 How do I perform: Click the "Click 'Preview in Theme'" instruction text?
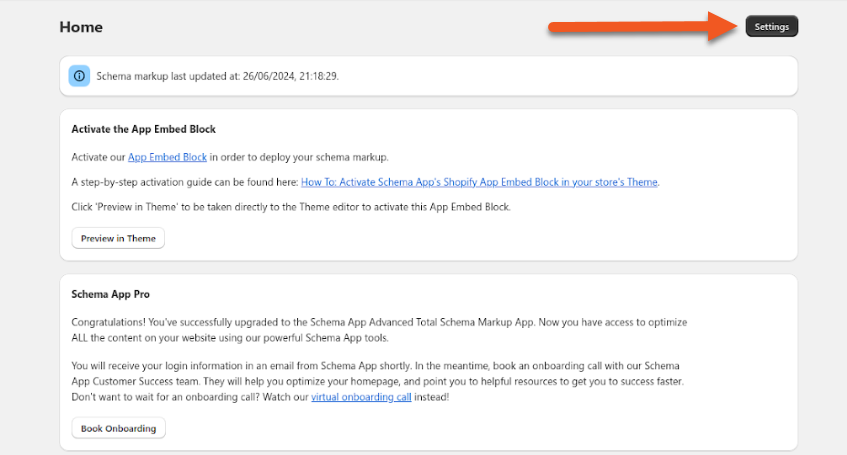291,207
